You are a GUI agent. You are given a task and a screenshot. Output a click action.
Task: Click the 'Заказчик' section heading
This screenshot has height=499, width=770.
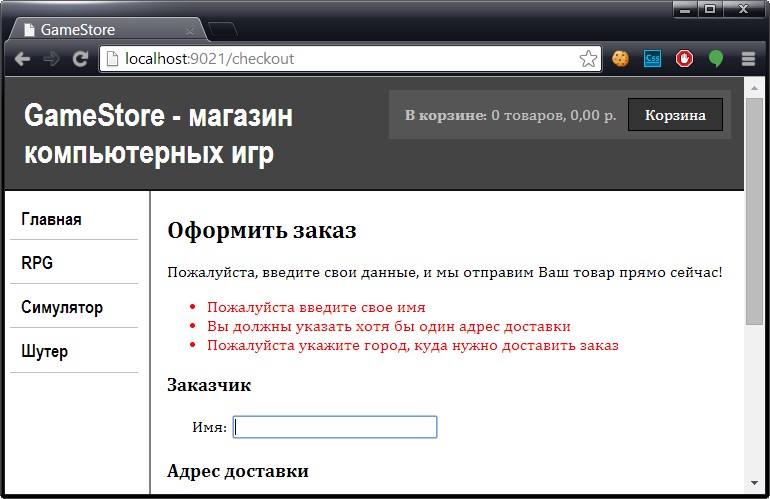209,385
